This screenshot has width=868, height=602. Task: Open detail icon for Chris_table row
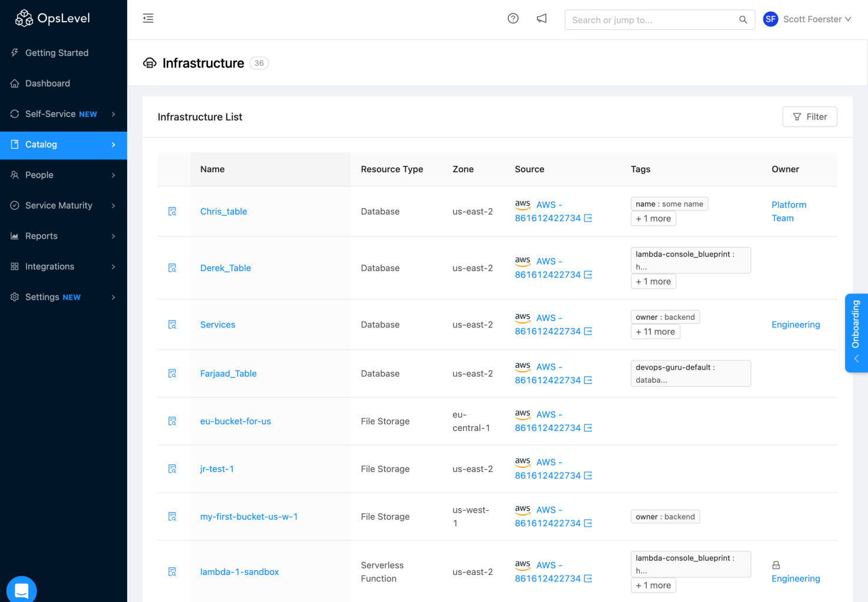pyautogui.click(x=172, y=212)
